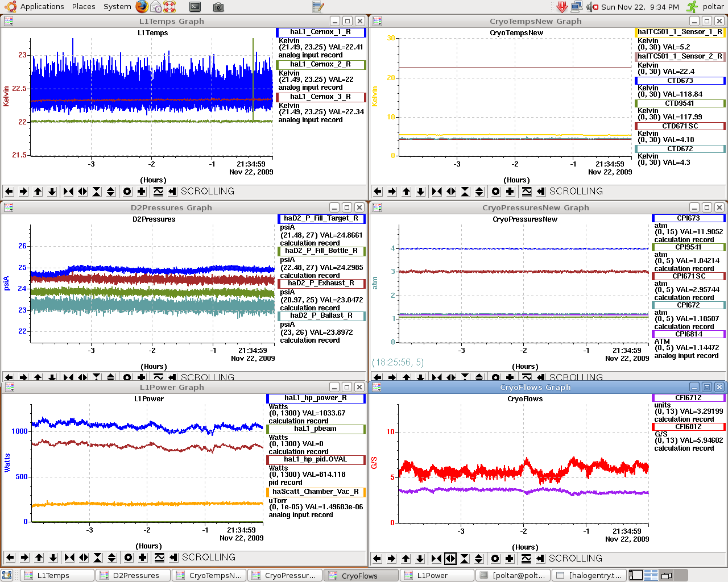Zoom out time axis on L1Temps Graph
Image resolution: width=728 pixels, height=582 pixels.
pyautogui.click(x=82, y=192)
